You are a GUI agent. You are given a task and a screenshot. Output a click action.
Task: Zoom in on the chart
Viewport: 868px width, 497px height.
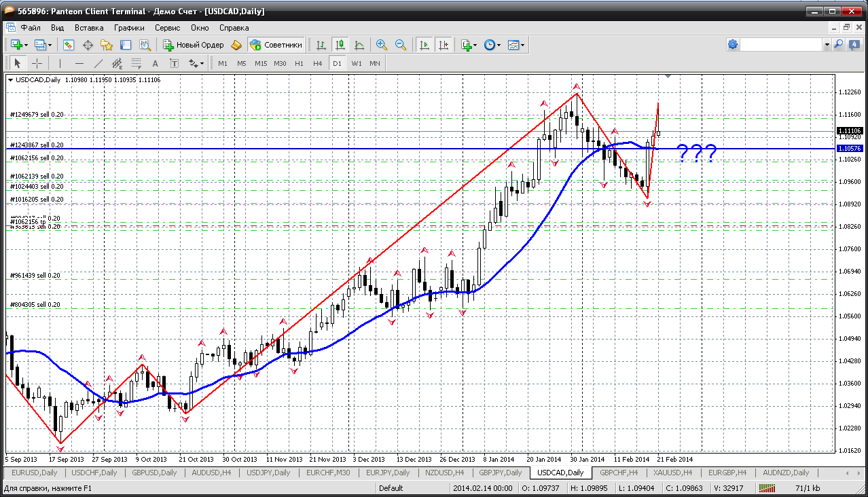pos(382,45)
